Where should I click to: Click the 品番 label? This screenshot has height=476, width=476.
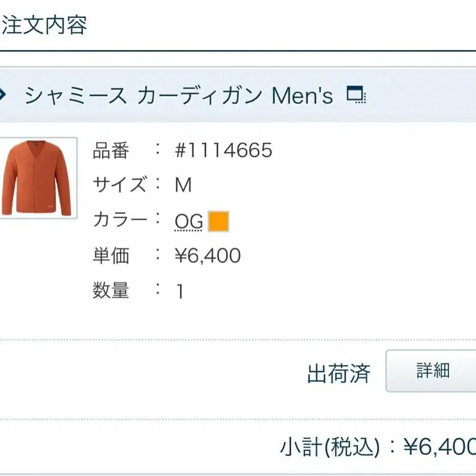pyautogui.click(x=111, y=151)
